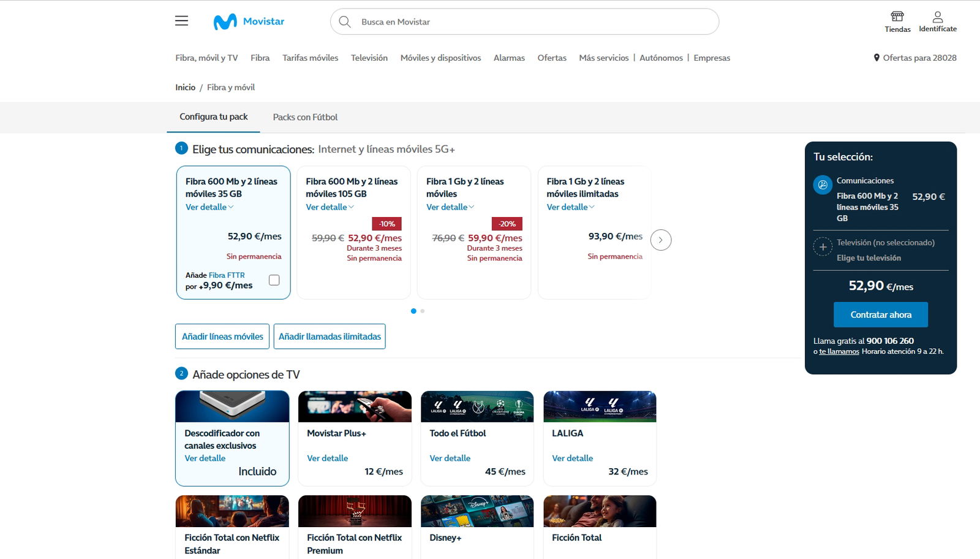Click the location pin for Ofertas para 28028

point(876,58)
